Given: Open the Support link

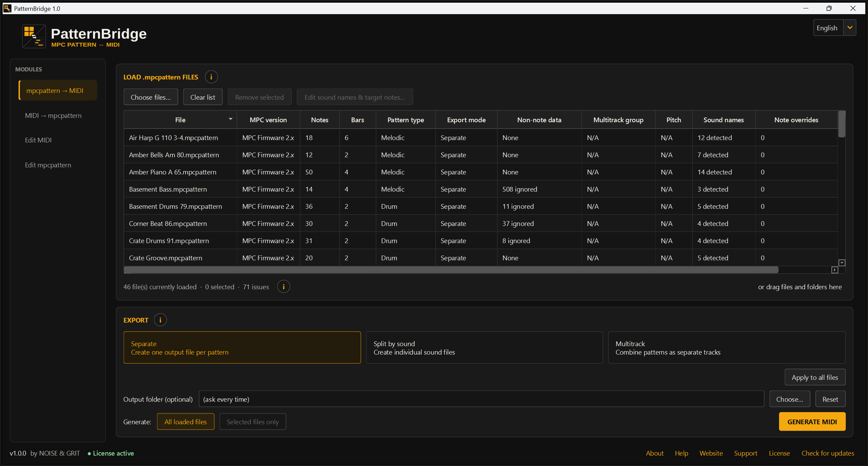Looking at the screenshot, I should click(x=746, y=453).
